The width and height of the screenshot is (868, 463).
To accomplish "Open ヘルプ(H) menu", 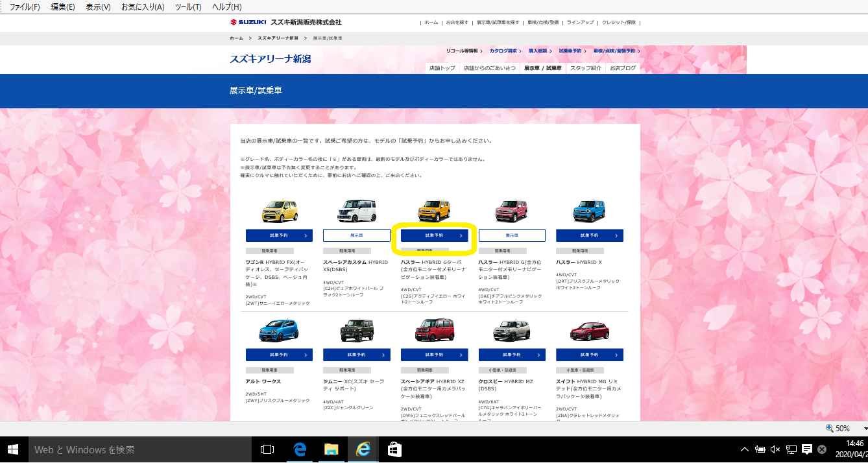I will point(227,7).
